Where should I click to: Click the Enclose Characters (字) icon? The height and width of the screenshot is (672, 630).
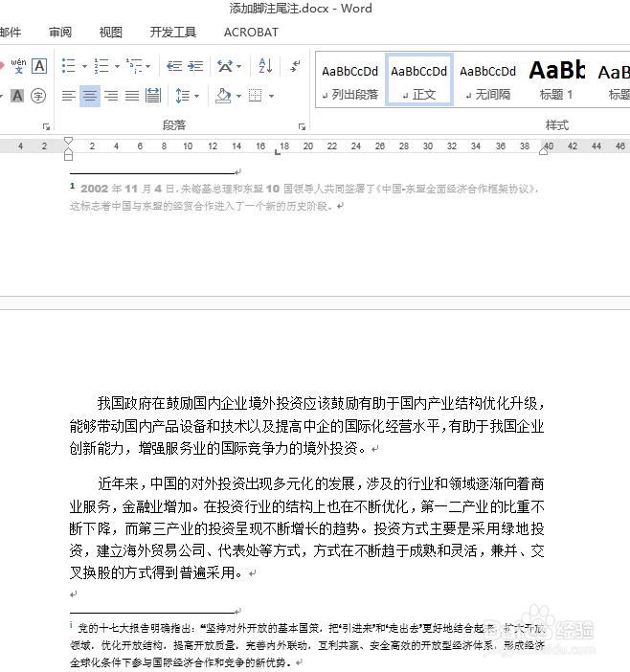pyautogui.click(x=38, y=96)
